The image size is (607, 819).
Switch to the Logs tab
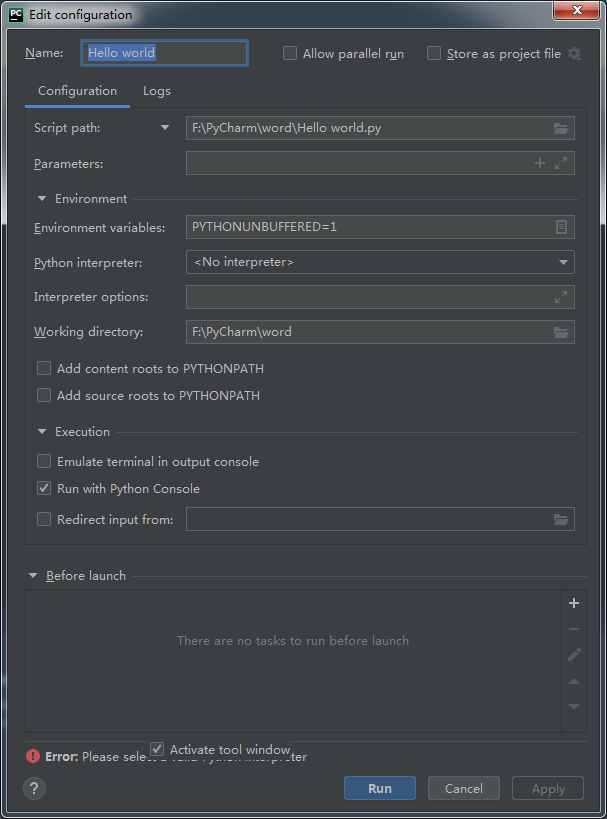point(157,91)
